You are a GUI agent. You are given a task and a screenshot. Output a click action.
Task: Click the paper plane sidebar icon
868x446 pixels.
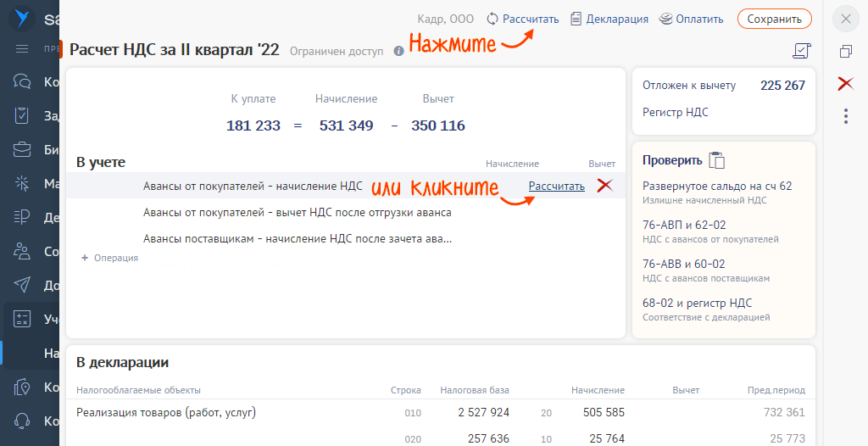(x=21, y=285)
